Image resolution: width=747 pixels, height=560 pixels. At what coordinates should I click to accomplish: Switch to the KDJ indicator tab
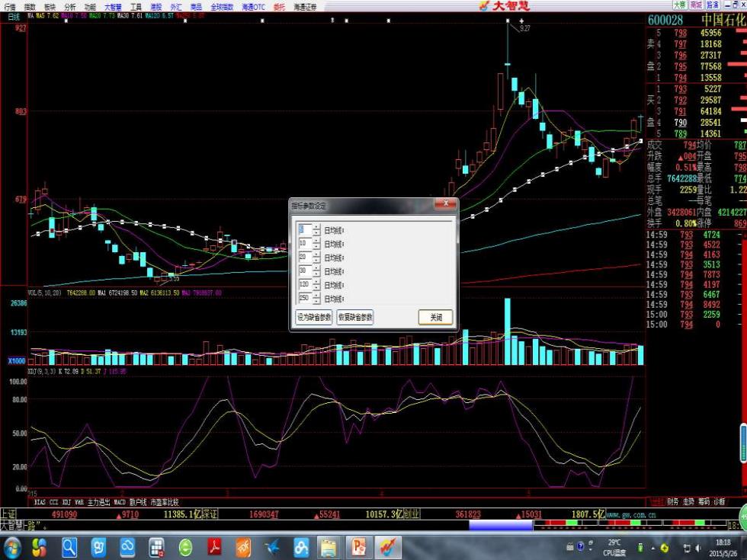(x=67, y=502)
